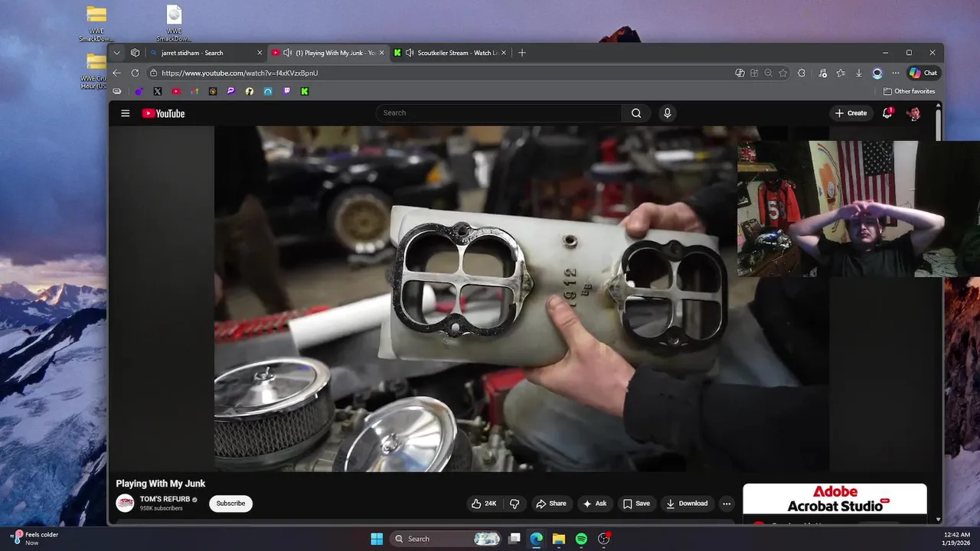
Task: Subscribe to TOM'S REFURB channel
Action: [230, 504]
